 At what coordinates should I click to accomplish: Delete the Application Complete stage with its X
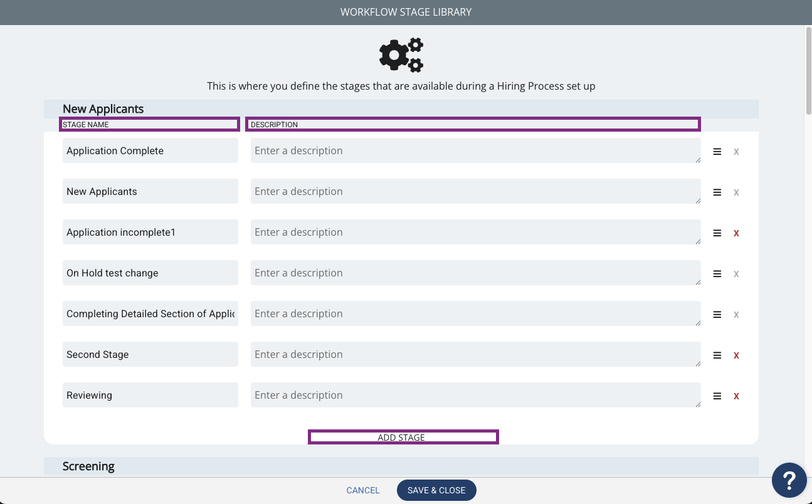tap(736, 152)
